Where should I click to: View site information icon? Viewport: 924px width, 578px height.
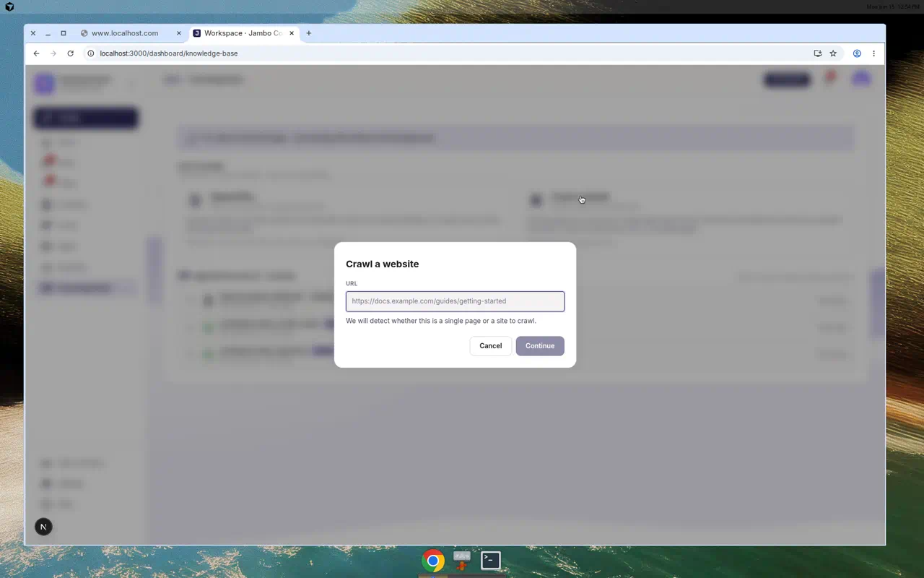coord(90,53)
